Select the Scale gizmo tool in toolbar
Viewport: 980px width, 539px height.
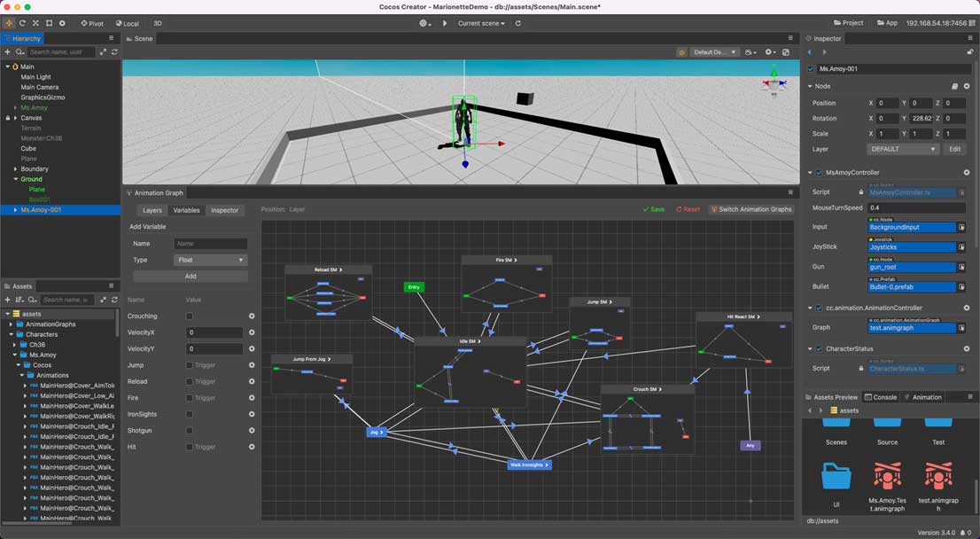pyautogui.click(x=35, y=23)
